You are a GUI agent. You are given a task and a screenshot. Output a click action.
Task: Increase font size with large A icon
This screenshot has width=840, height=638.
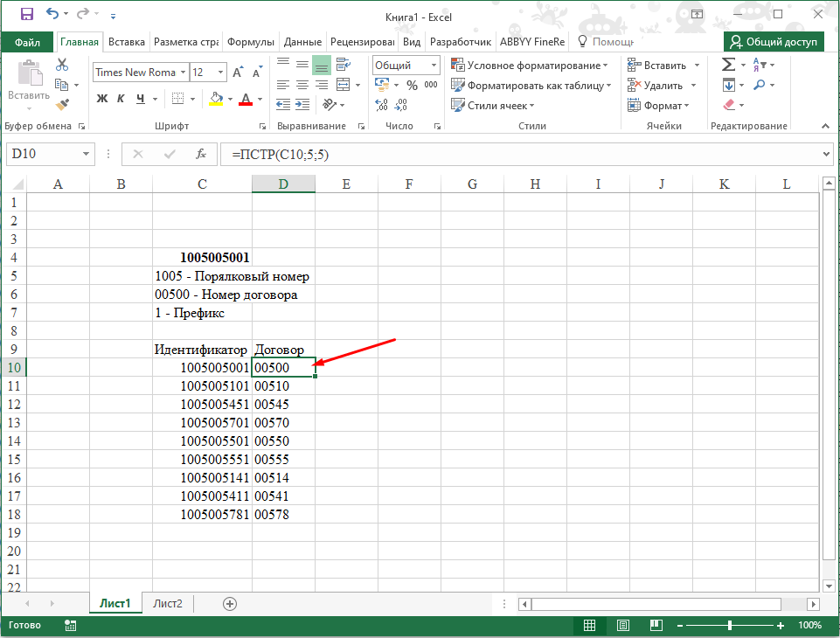point(238,73)
